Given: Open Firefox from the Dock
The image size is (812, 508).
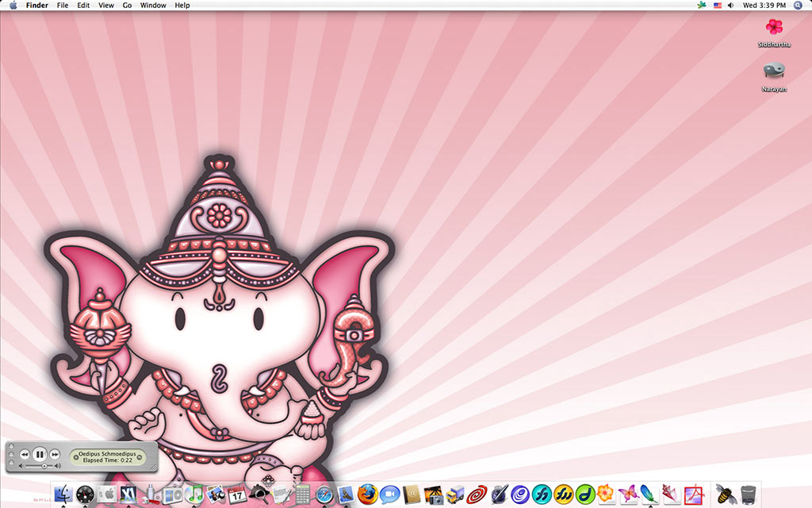Looking at the screenshot, I should pos(367,495).
